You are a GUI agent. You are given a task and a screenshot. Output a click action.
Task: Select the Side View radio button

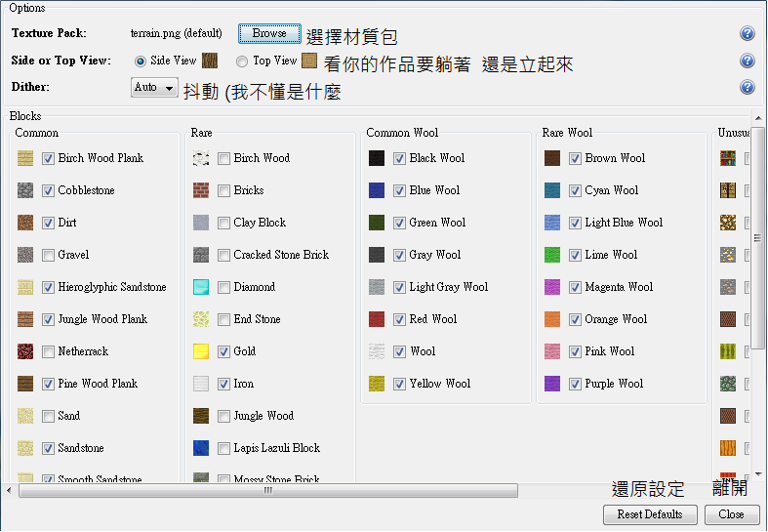point(141,61)
